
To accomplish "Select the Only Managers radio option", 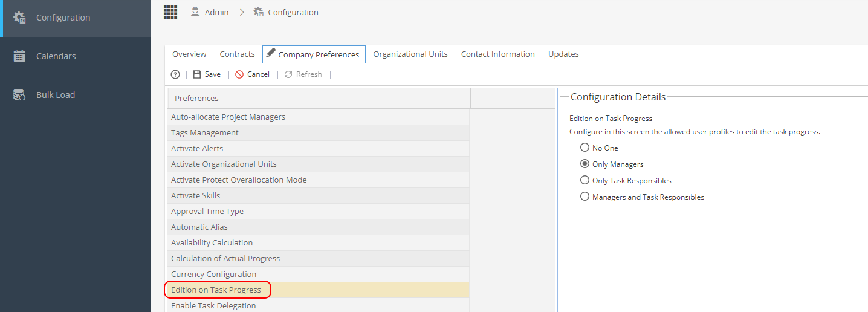I will coord(585,164).
